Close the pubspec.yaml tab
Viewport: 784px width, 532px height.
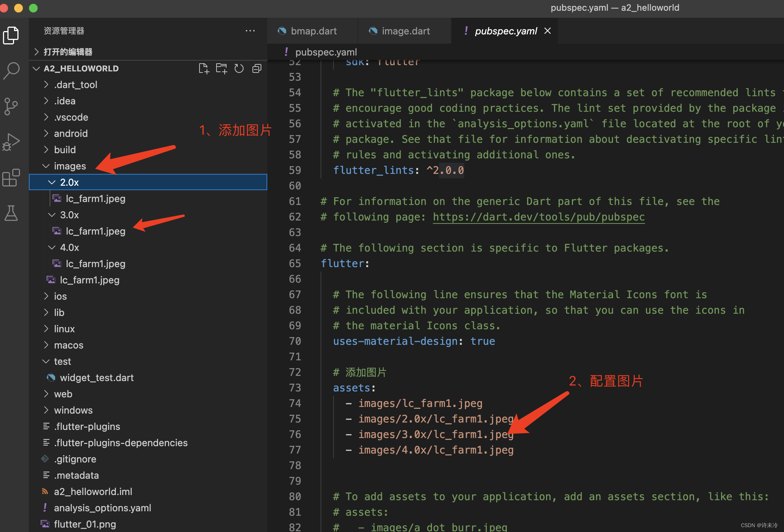point(547,31)
